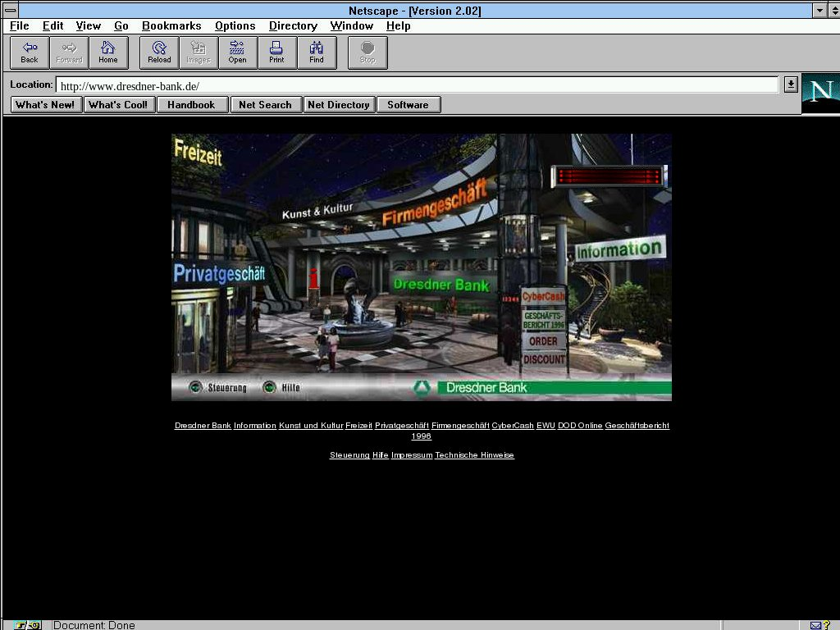Image resolution: width=840 pixels, height=630 pixels.
Task: Click the Open location toolbar icon
Action: (x=237, y=52)
